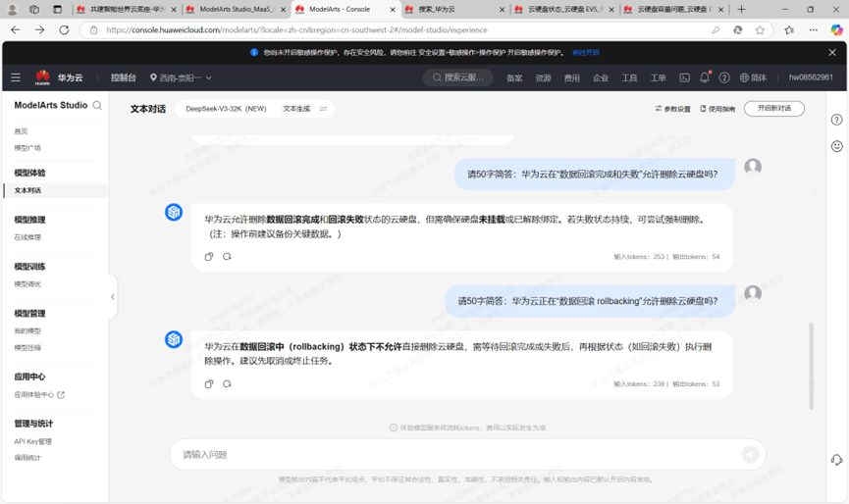Regenerate the first answer about 数据回滚完成

click(x=227, y=256)
